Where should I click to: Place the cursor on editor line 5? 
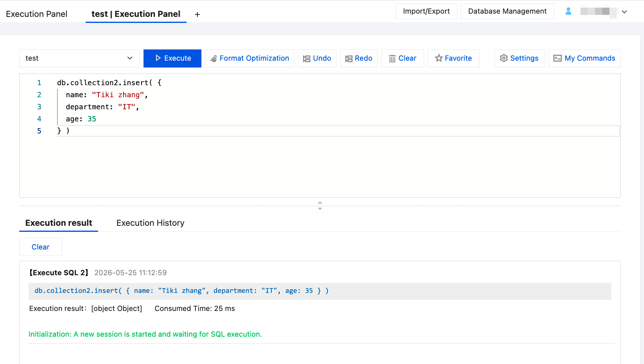(x=338, y=131)
